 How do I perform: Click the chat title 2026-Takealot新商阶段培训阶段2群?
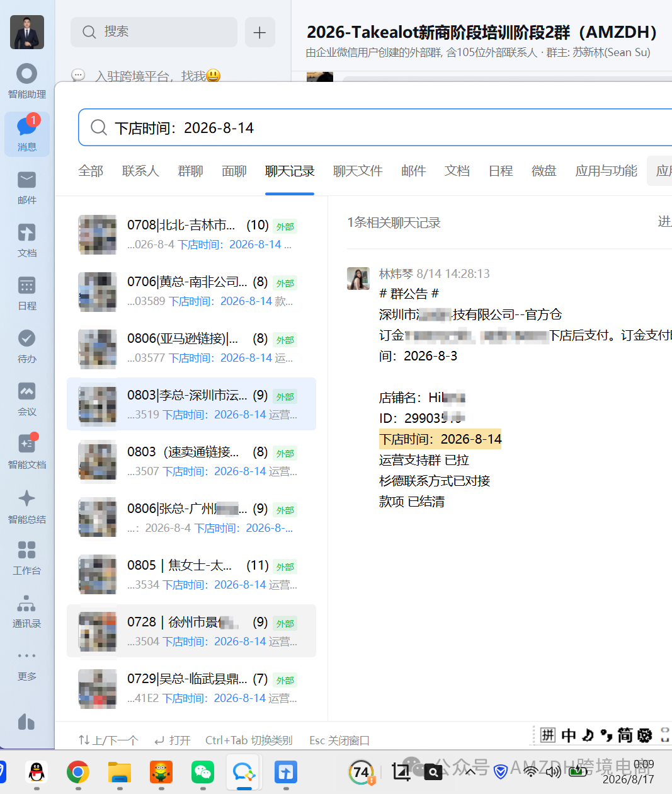482,32
